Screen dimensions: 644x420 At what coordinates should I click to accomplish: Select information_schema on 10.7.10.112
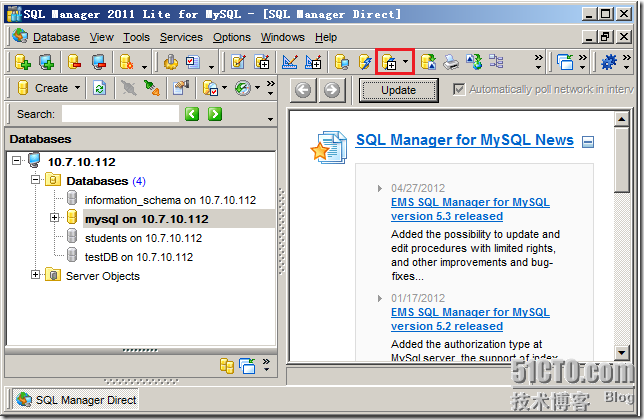(x=170, y=200)
